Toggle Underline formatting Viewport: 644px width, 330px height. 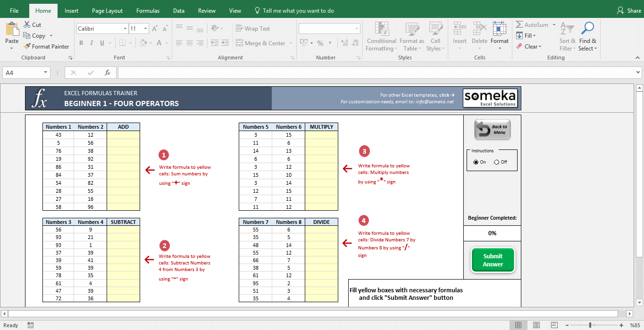(x=102, y=43)
